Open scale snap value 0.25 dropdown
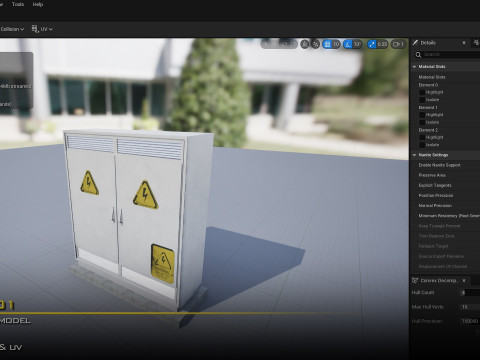Image resolution: width=480 pixels, height=360 pixels. (x=382, y=44)
